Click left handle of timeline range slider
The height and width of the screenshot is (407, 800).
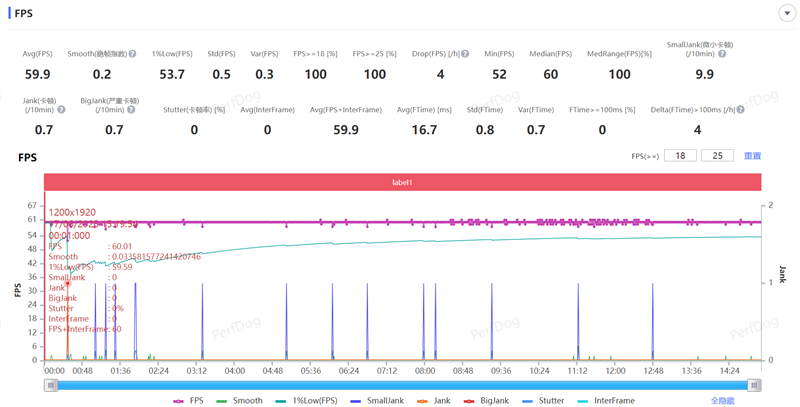pos(49,385)
